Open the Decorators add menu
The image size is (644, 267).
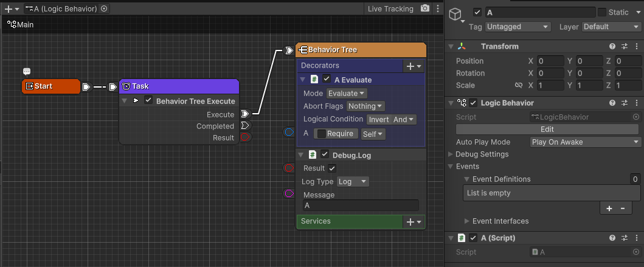(x=413, y=66)
